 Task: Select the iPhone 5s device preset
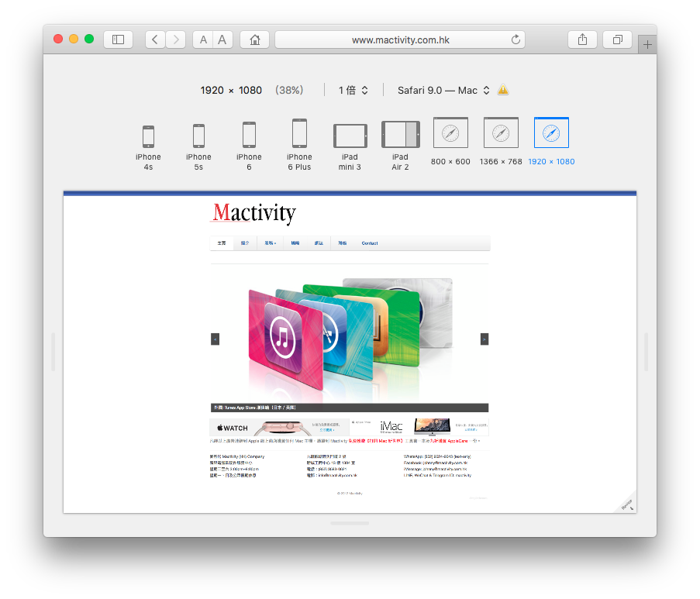click(198, 148)
